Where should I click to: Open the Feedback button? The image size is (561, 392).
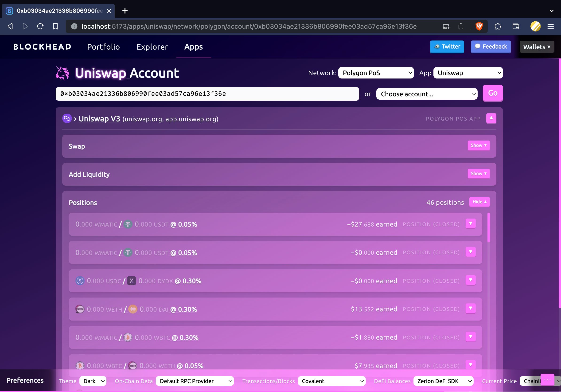(x=491, y=47)
